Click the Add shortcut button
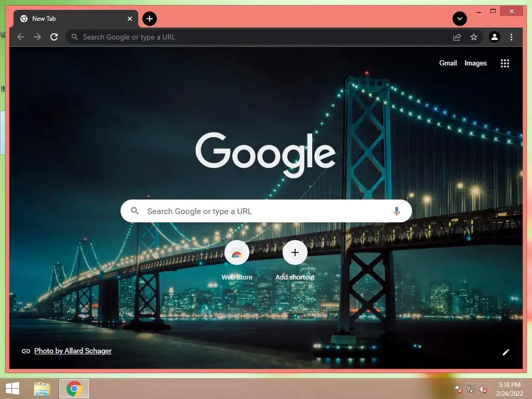Screen dimensions: 532x399 click(295, 261)
